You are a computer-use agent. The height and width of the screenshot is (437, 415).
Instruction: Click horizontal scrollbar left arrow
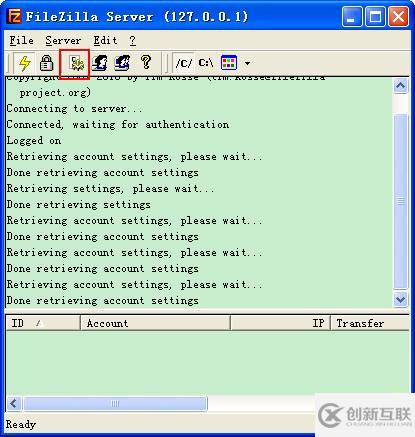point(14,404)
